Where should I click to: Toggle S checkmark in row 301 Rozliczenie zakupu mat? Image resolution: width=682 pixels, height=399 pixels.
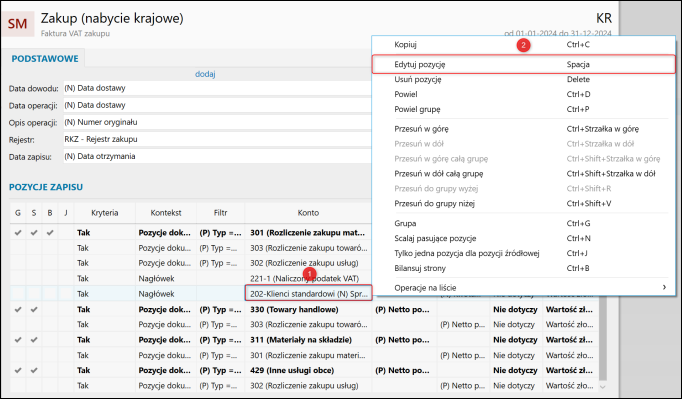pos(34,233)
